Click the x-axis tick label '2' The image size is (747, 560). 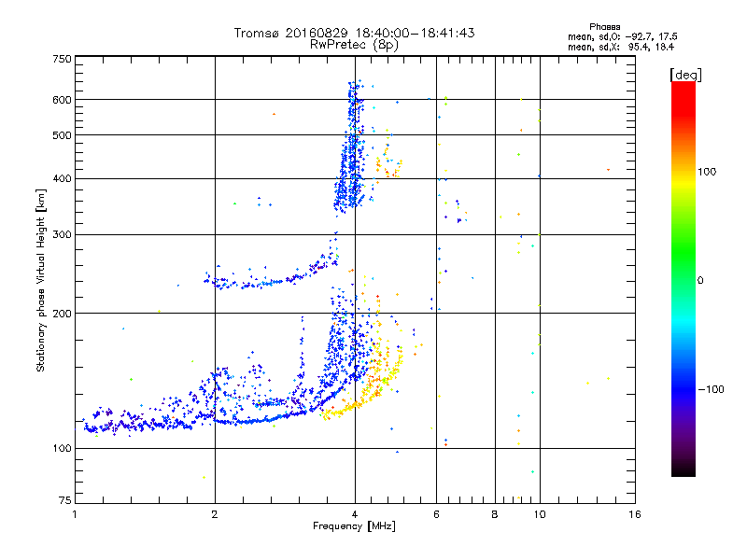pos(215,514)
